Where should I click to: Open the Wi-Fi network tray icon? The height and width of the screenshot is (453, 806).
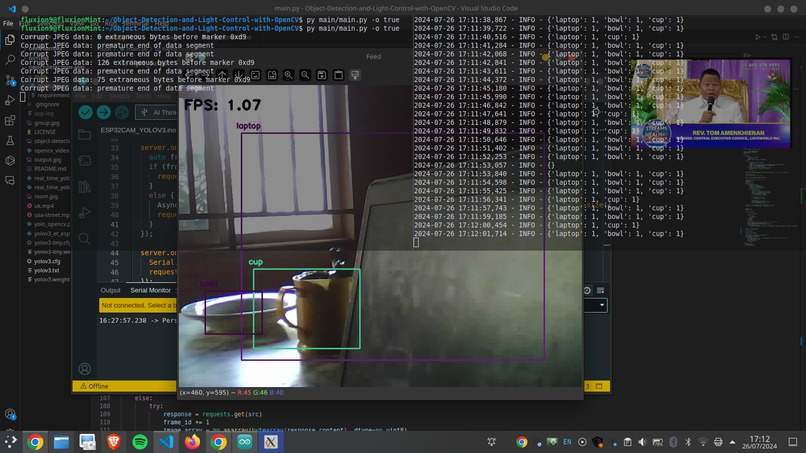point(703,442)
